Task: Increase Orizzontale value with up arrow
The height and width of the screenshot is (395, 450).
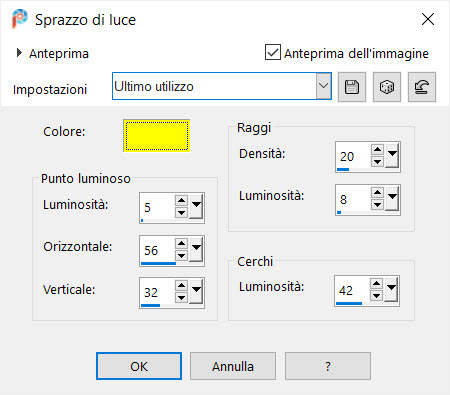Action: tap(181, 243)
